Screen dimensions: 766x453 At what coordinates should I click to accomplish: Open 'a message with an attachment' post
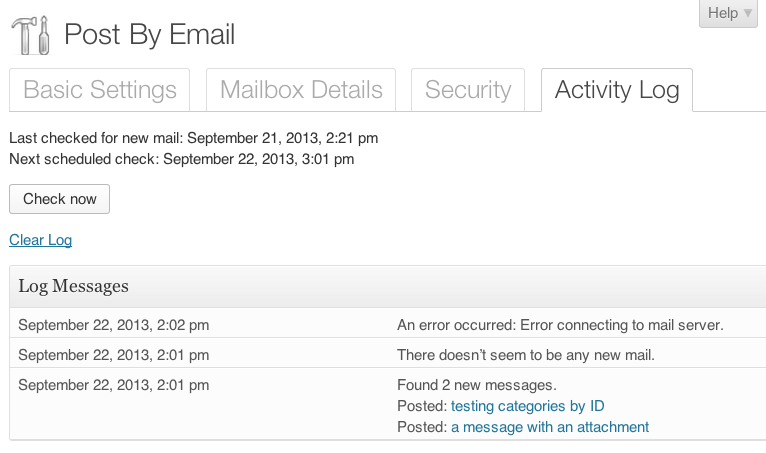point(550,427)
